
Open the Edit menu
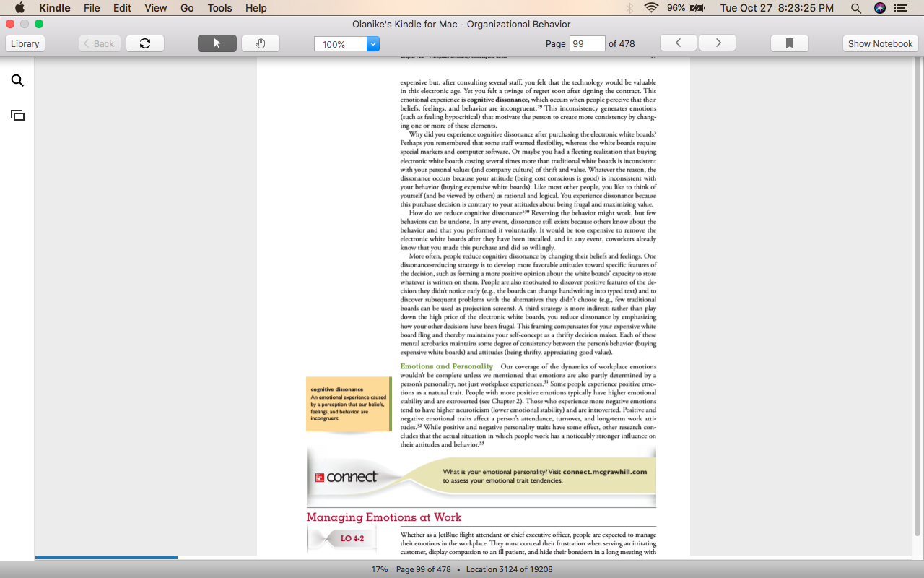[x=122, y=8]
